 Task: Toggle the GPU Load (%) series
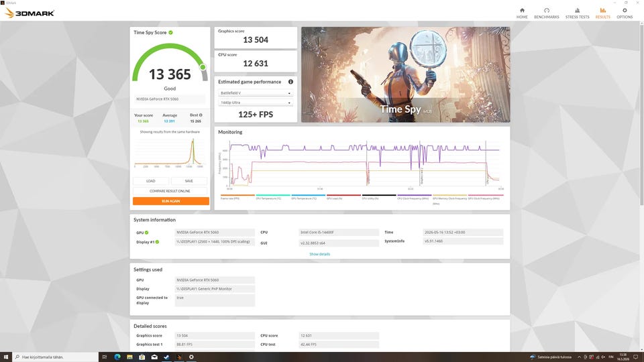343,197
